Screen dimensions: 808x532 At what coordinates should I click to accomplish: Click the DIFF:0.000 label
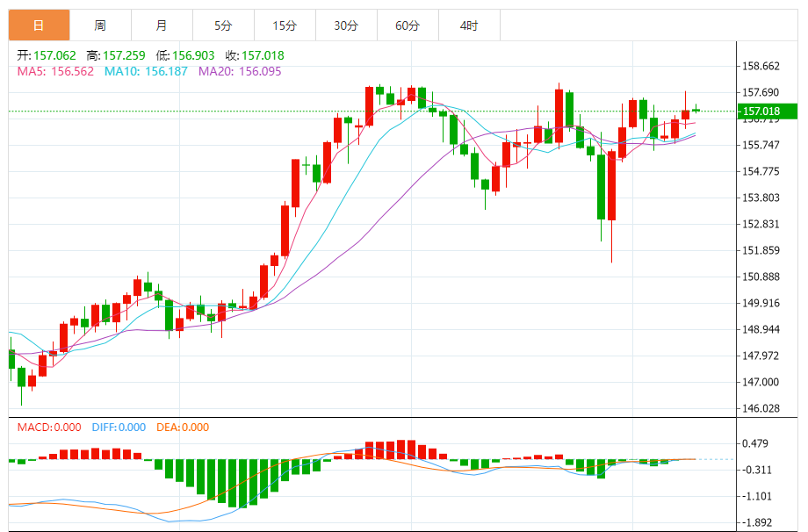click(119, 428)
